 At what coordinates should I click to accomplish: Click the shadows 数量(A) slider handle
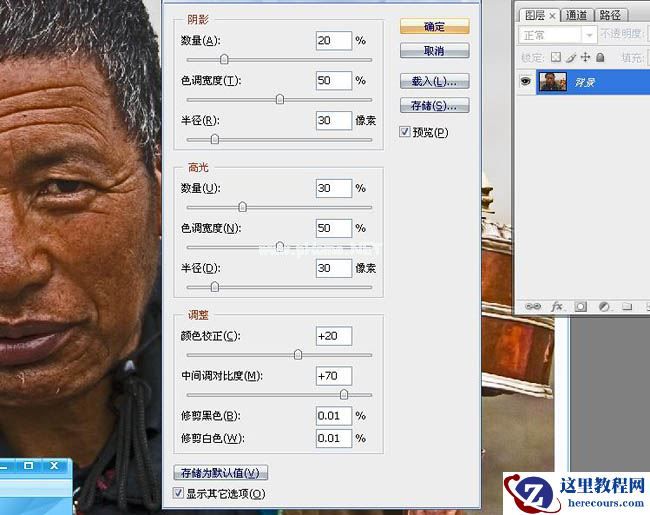click(x=224, y=59)
